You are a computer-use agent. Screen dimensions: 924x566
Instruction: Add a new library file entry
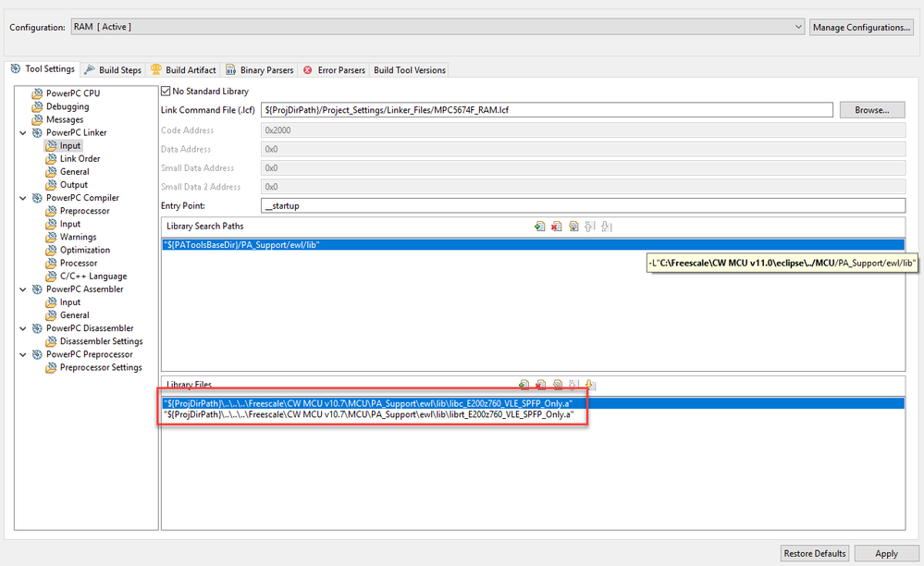pyautogui.click(x=524, y=385)
